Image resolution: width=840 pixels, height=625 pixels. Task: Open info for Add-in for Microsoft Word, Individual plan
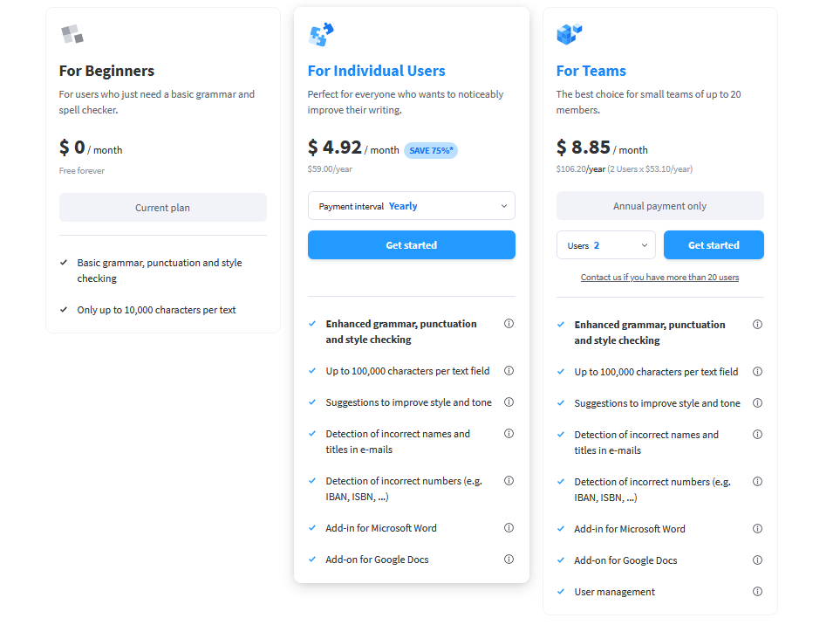pos(509,528)
